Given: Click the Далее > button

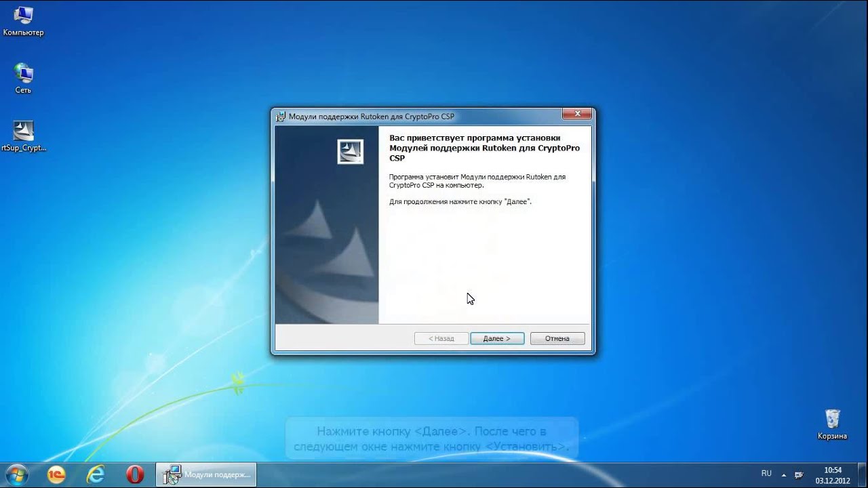Looking at the screenshot, I should (x=497, y=338).
